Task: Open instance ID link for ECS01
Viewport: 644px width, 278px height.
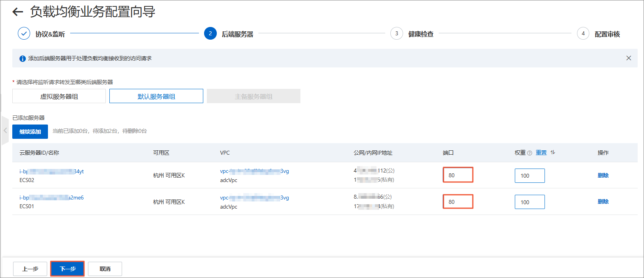Action: click(x=52, y=197)
